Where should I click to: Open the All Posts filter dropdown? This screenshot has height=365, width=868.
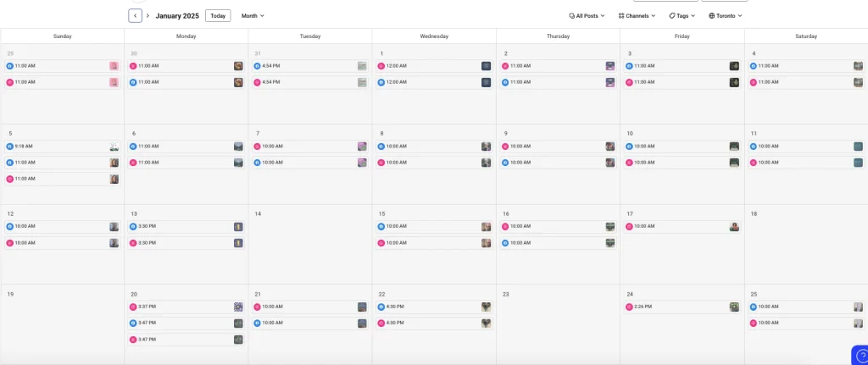(x=587, y=15)
